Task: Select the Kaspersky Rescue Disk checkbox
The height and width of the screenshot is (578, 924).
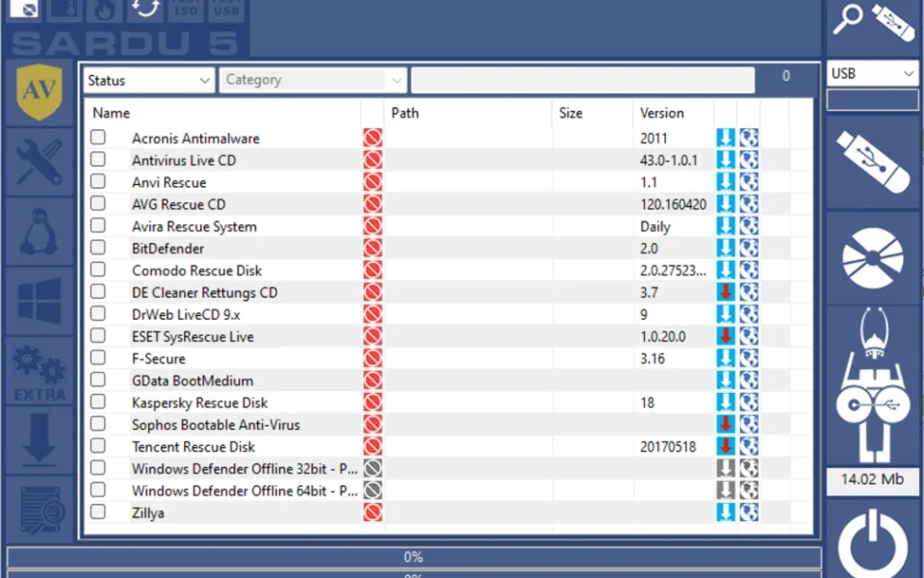Action: (x=98, y=402)
